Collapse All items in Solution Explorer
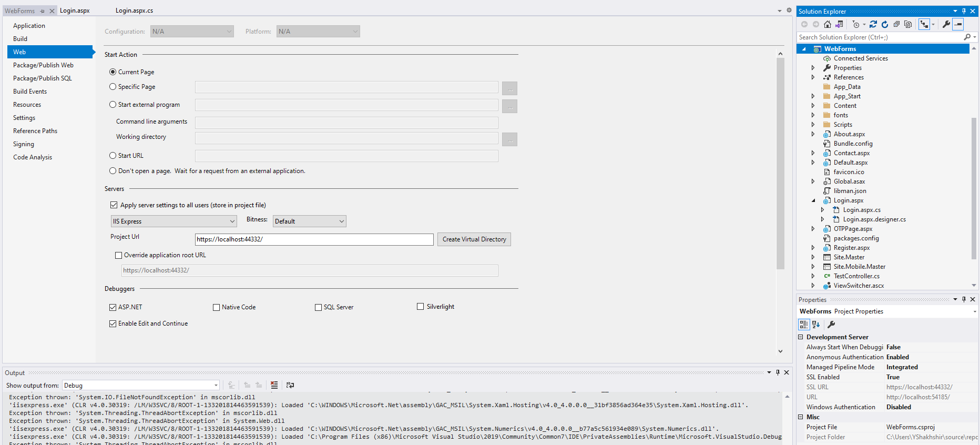This screenshot has height=445, width=980. pos(896,24)
